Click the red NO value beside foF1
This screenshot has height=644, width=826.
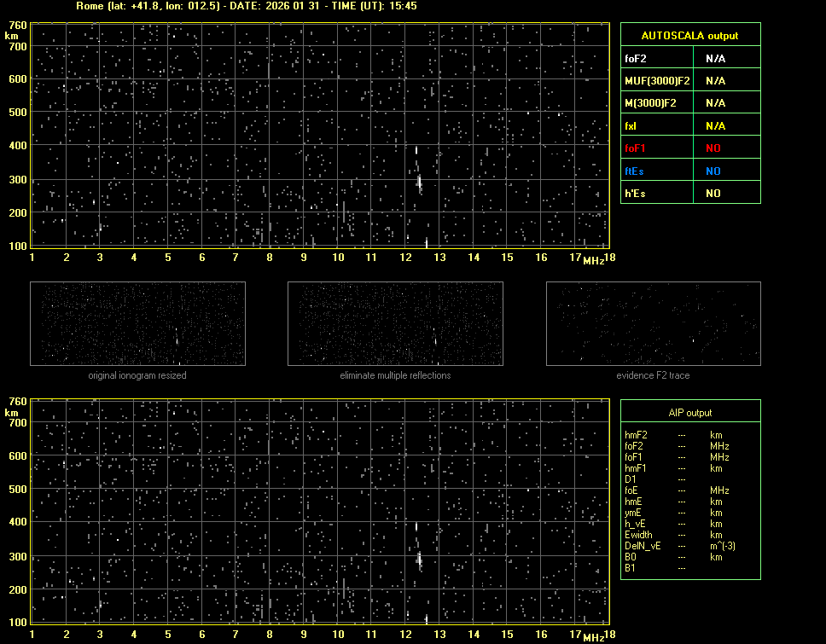coord(713,148)
